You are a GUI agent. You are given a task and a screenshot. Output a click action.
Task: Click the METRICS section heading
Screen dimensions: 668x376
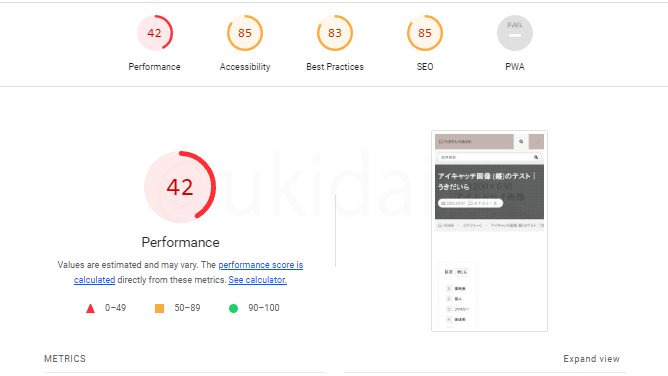65,359
